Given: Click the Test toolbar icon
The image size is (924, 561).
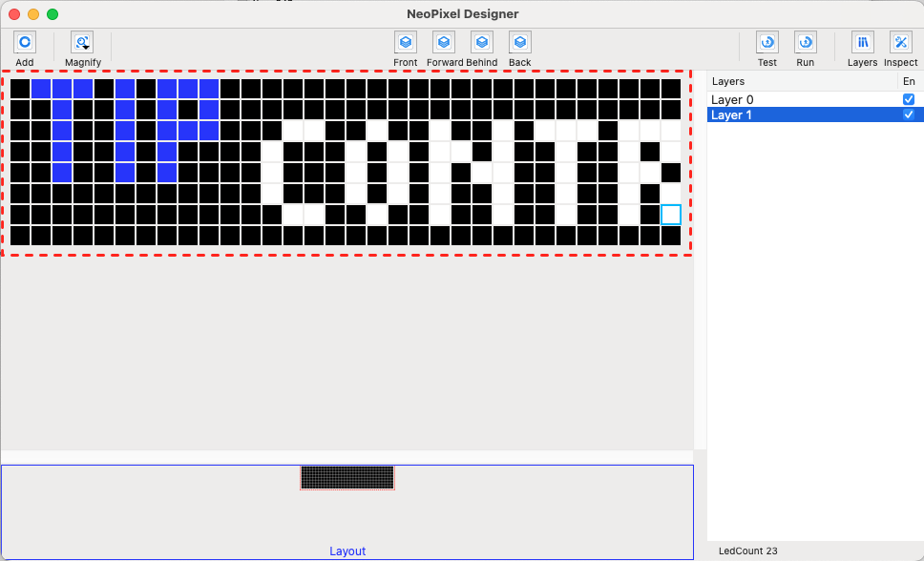Looking at the screenshot, I should coord(767,42).
